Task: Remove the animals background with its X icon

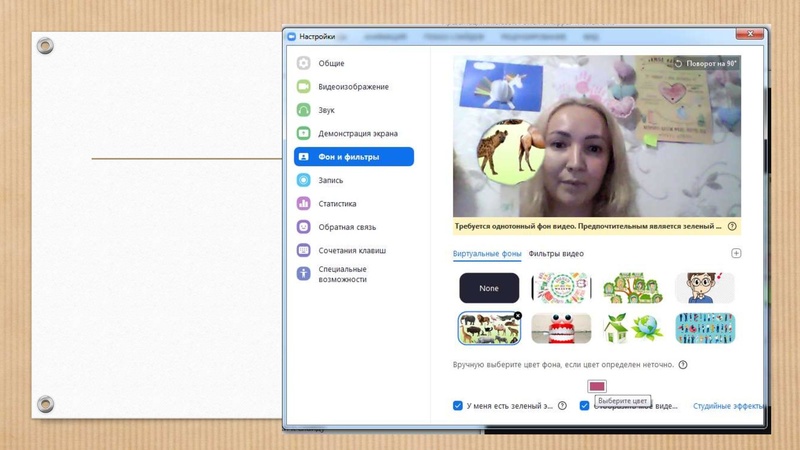Action: [517, 316]
